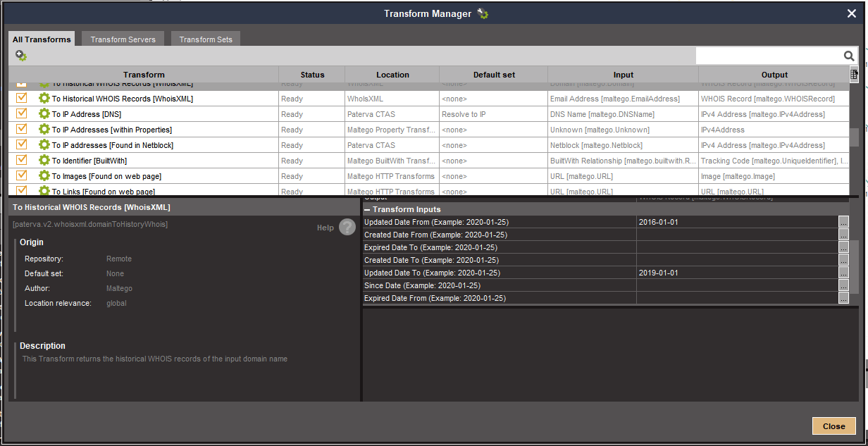Screen dimensions: 868x446
Task: Switch to the All Transforms tab
Action: 42,39
